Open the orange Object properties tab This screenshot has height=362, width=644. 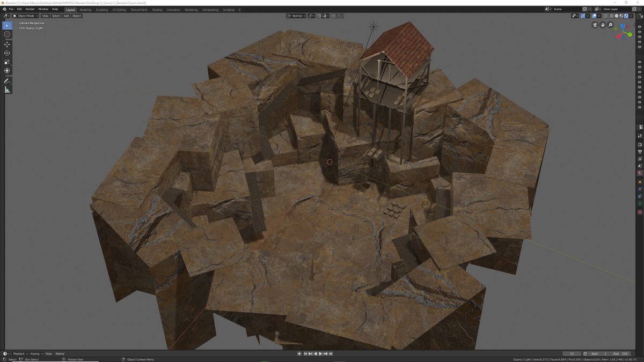pos(640,182)
